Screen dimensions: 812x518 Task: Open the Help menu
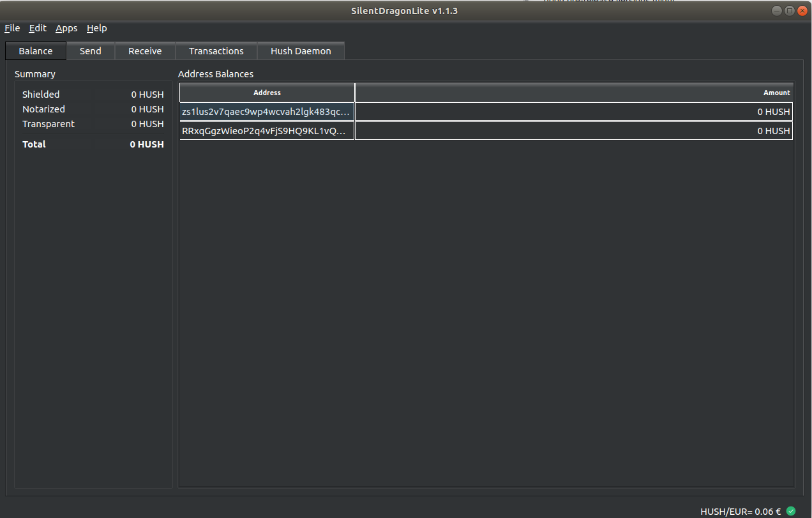[97, 28]
